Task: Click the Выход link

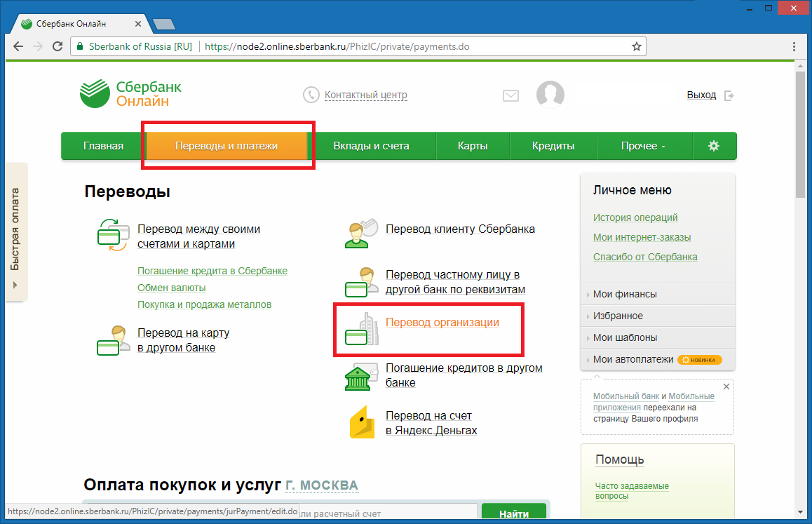Action: (x=701, y=95)
